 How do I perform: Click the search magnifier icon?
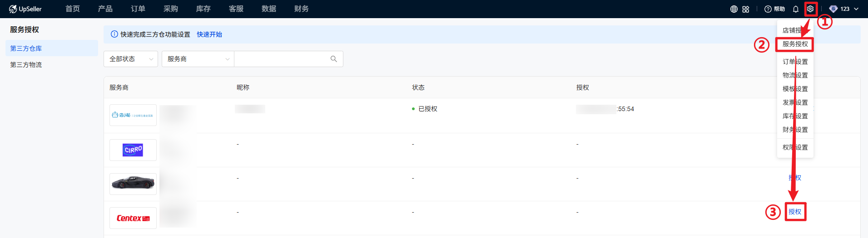[334, 59]
